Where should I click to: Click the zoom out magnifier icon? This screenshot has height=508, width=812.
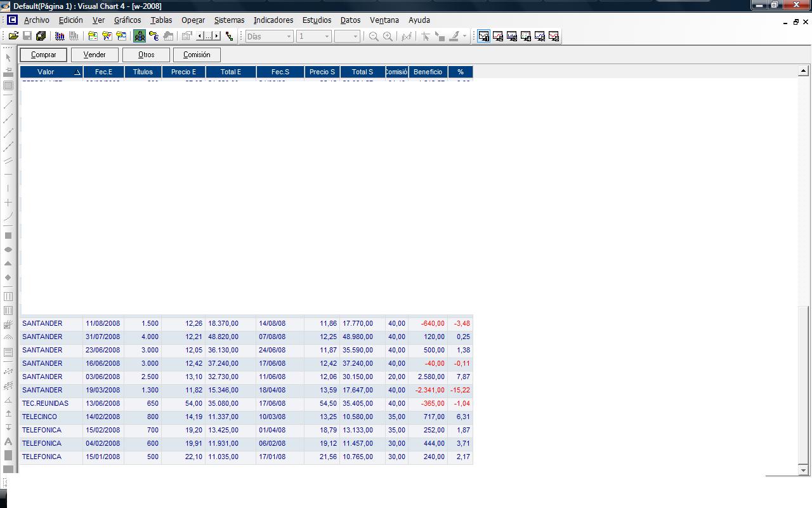tap(374, 36)
